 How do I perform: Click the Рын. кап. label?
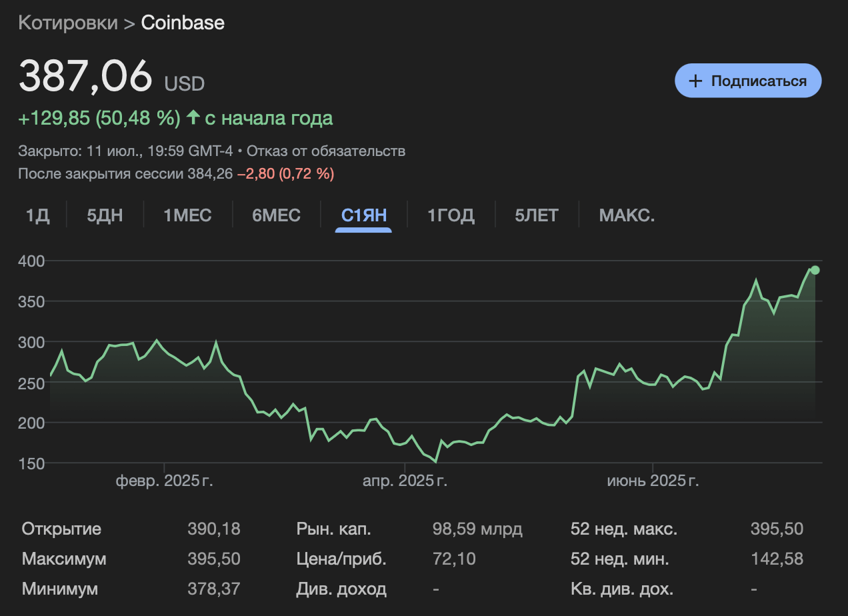point(334,529)
